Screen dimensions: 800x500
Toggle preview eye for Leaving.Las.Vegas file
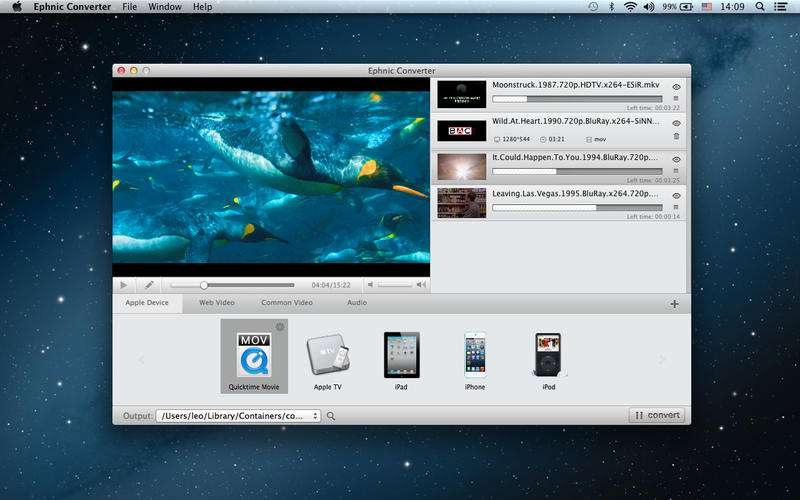pyautogui.click(x=677, y=196)
